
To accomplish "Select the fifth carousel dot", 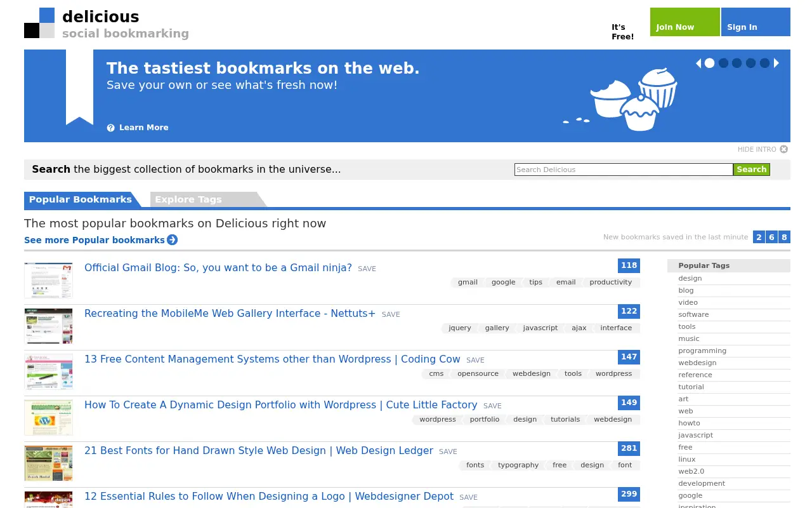I will point(764,63).
